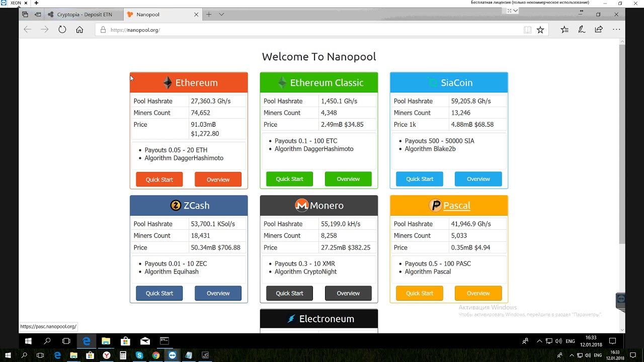
Task: Open the Edge favorites hub
Action: (x=565, y=30)
